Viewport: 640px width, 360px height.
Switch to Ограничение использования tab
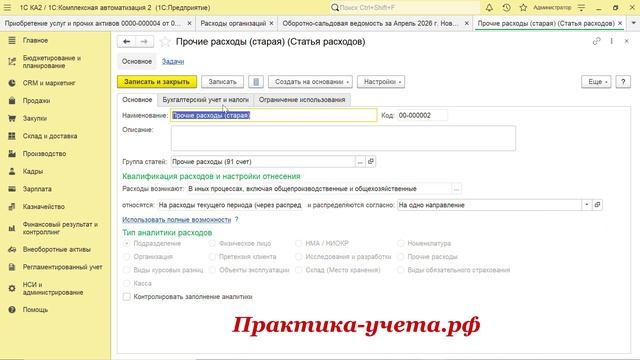coord(302,100)
